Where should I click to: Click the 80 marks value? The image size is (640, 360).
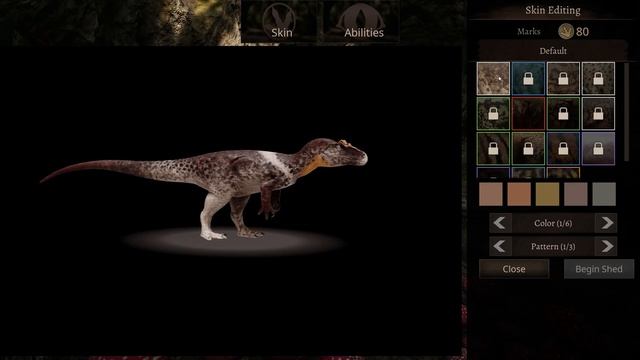click(x=582, y=32)
